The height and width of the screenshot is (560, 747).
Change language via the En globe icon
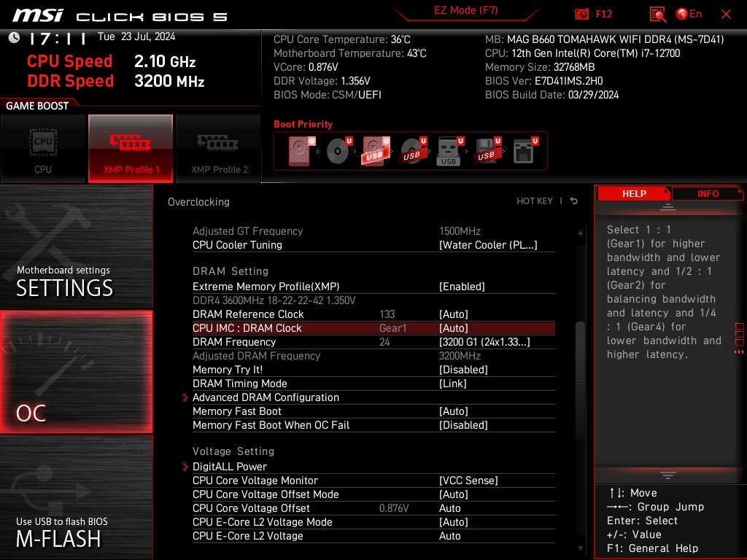tap(689, 14)
